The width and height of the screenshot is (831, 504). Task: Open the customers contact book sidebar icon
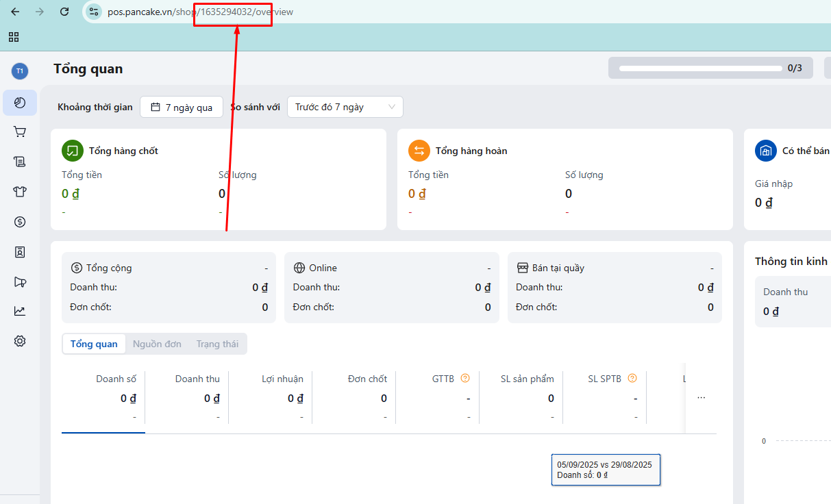tap(20, 252)
